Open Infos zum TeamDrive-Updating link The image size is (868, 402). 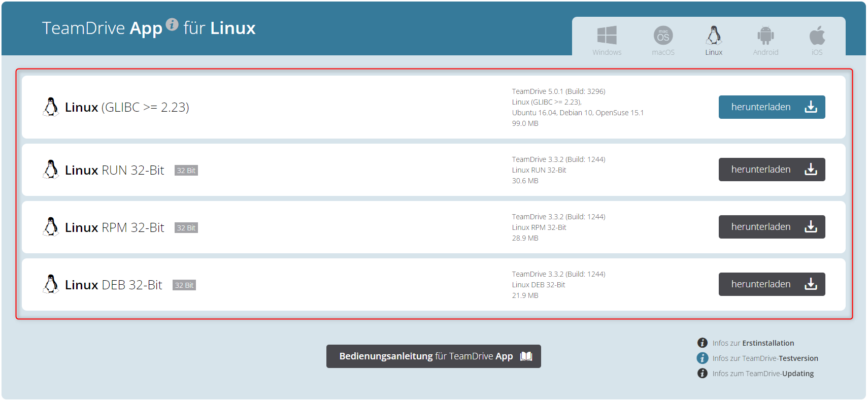point(763,374)
